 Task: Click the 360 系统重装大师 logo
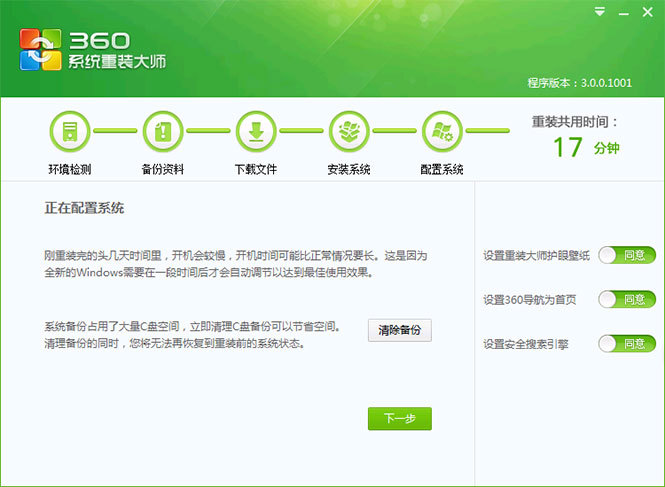92,50
